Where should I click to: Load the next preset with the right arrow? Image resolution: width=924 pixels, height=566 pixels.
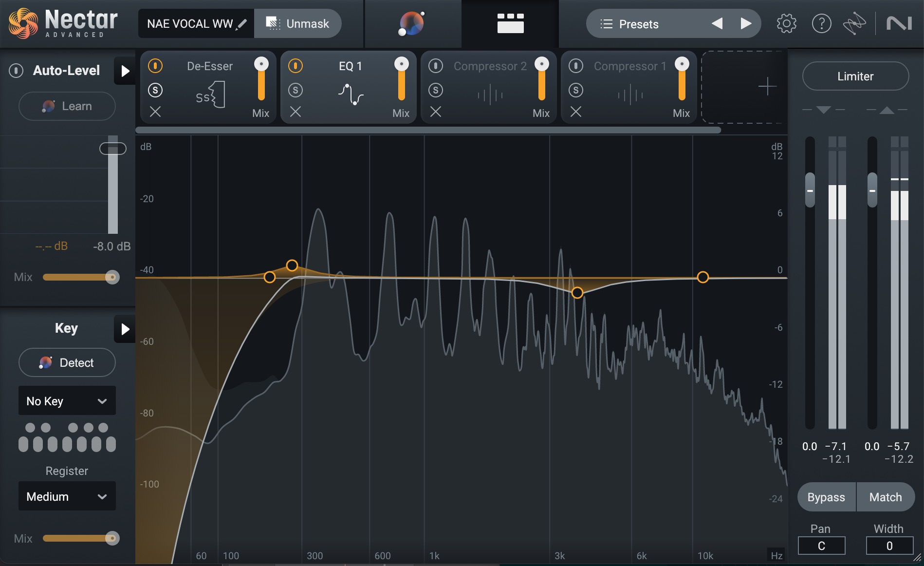[746, 23]
